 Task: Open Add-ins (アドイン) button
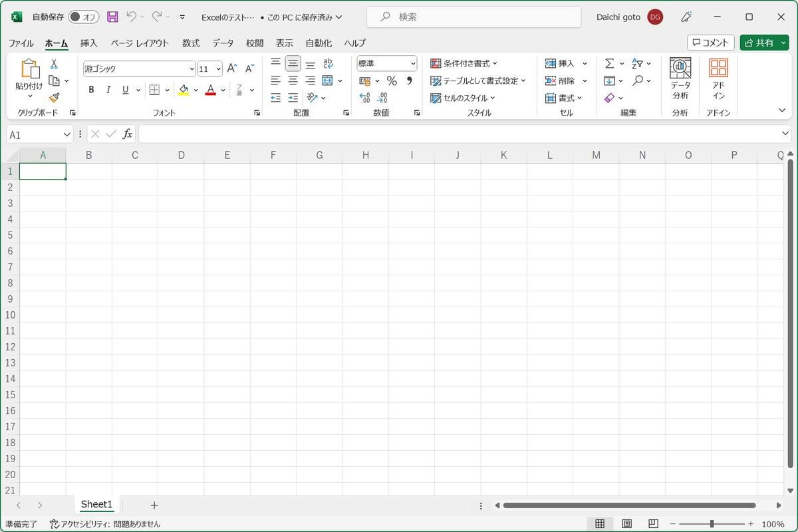tap(718, 79)
